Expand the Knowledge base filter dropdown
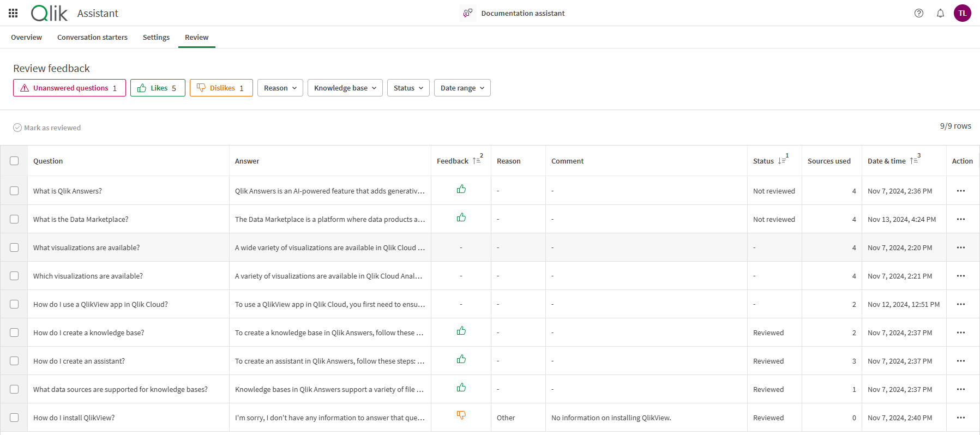This screenshot has width=980, height=435. (345, 88)
